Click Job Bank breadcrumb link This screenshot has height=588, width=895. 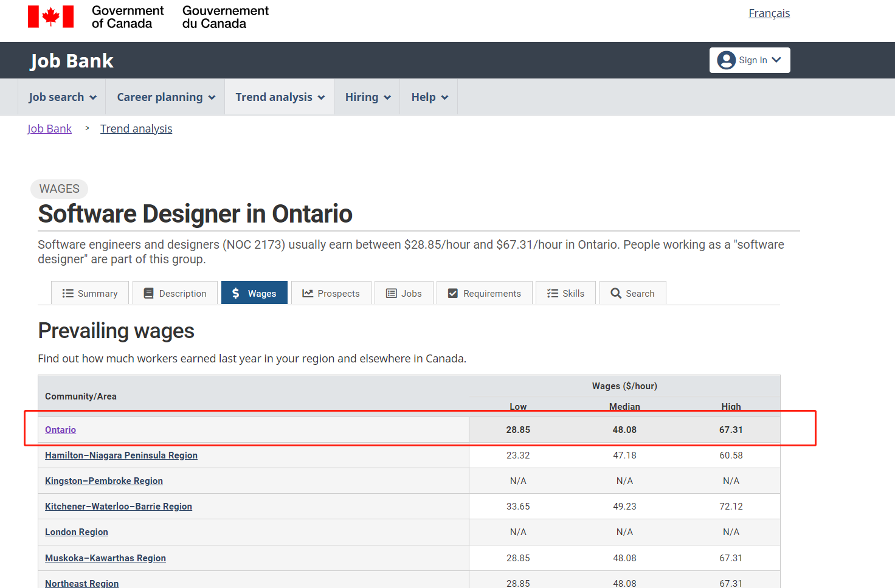tap(49, 129)
